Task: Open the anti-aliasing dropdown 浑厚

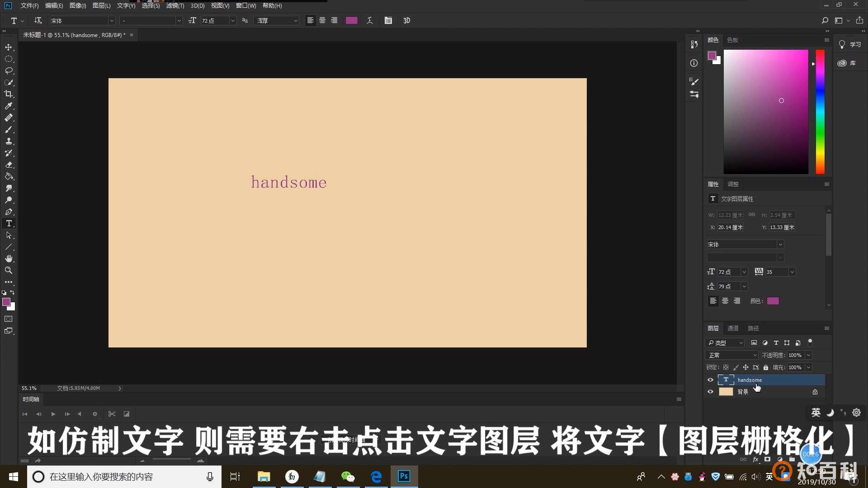Action: [277, 20]
